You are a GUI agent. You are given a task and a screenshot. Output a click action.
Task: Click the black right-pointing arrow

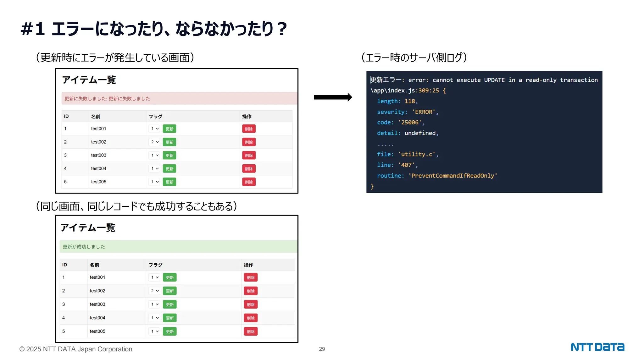tap(333, 97)
